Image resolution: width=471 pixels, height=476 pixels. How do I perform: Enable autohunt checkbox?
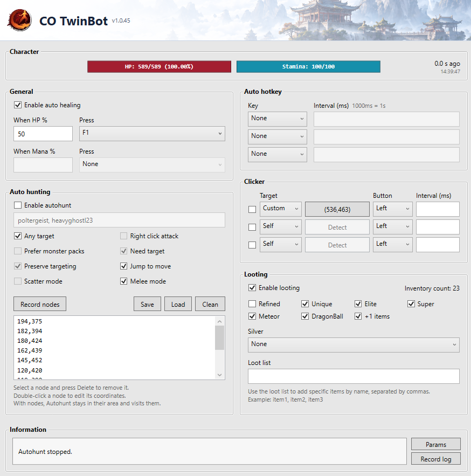(18, 205)
